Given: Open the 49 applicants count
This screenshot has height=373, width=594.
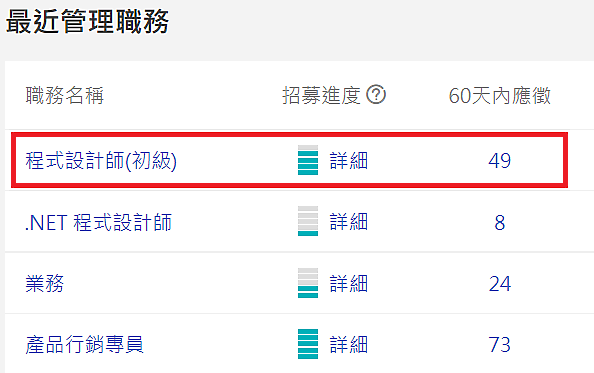Looking at the screenshot, I should click(500, 161).
